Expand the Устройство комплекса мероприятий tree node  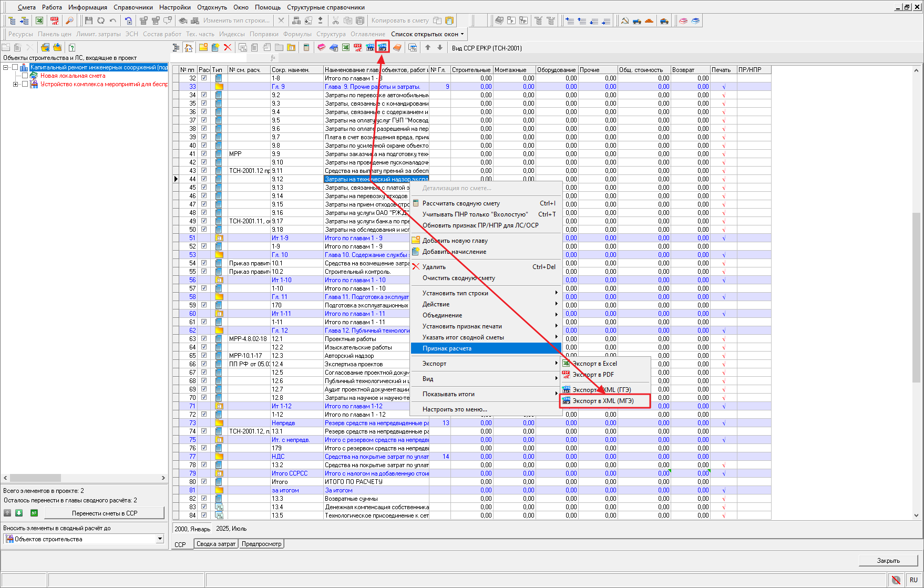click(15, 84)
